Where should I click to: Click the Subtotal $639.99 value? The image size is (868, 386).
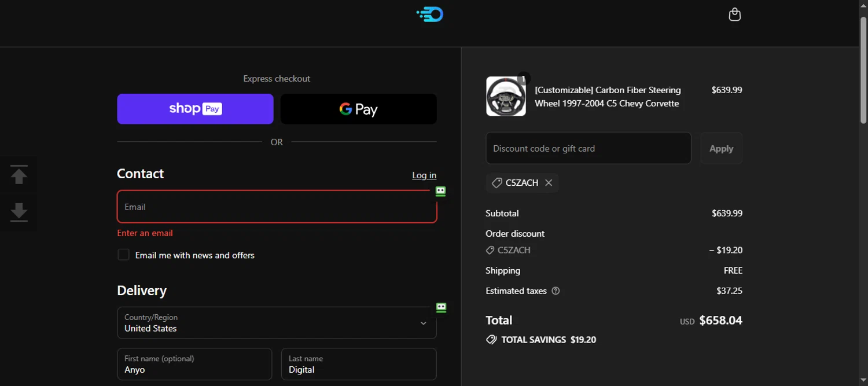point(727,214)
